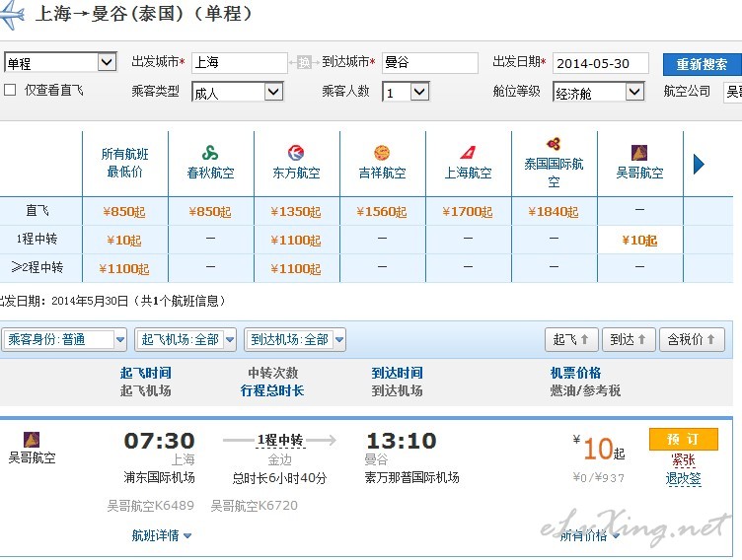
Task: Open the 退改签 refund policy link
Action: coord(684,478)
